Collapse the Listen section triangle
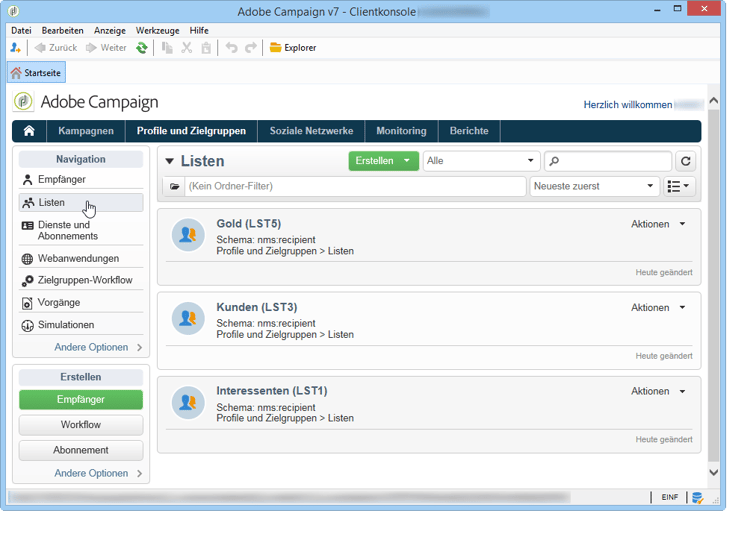Viewport: 750px width, 534px height. (169, 162)
